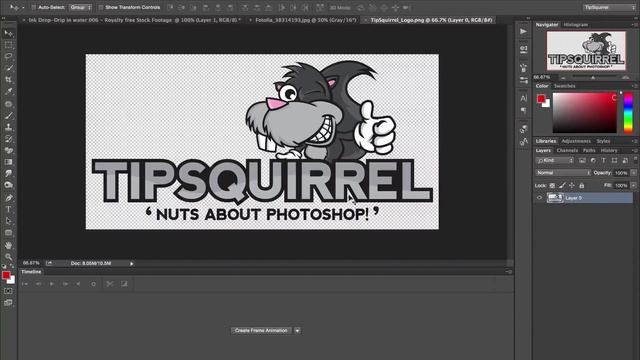The image size is (640, 360).
Task: Open the Styles tab
Action: click(x=603, y=141)
